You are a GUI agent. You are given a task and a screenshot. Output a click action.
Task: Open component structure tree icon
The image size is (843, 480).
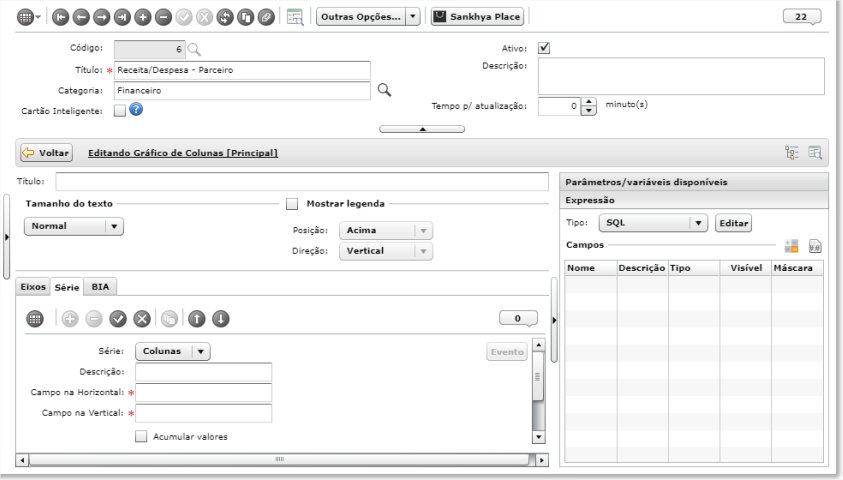pyautogui.click(x=791, y=153)
